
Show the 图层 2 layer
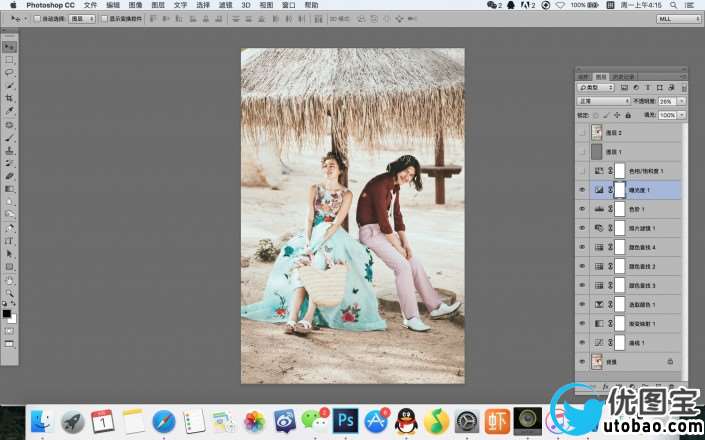coord(582,133)
